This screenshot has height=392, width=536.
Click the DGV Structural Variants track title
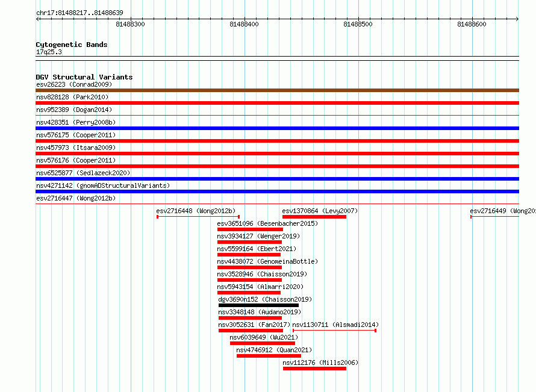[x=84, y=77]
